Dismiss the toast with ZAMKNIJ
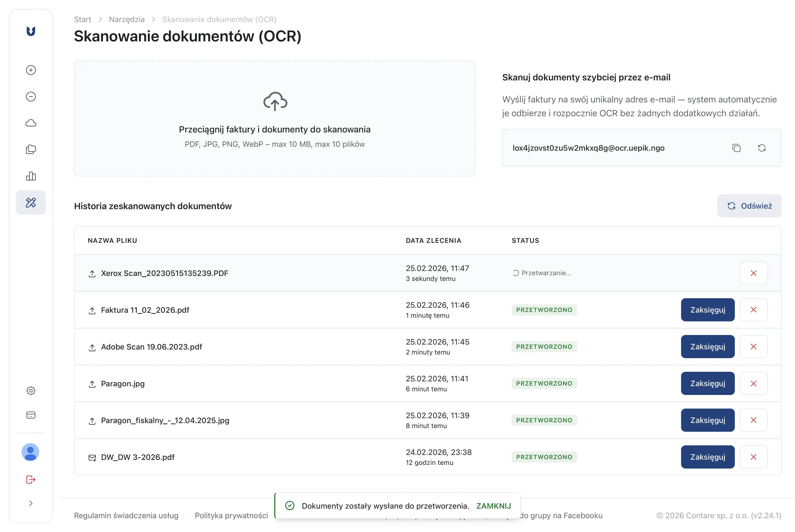Image resolution: width=795 pixels, height=532 pixels. point(494,505)
